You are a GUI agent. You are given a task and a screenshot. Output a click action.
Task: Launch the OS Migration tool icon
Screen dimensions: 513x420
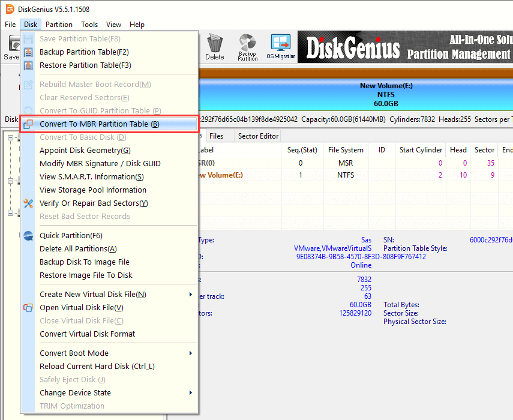pyautogui.click(x=281, y=47)
